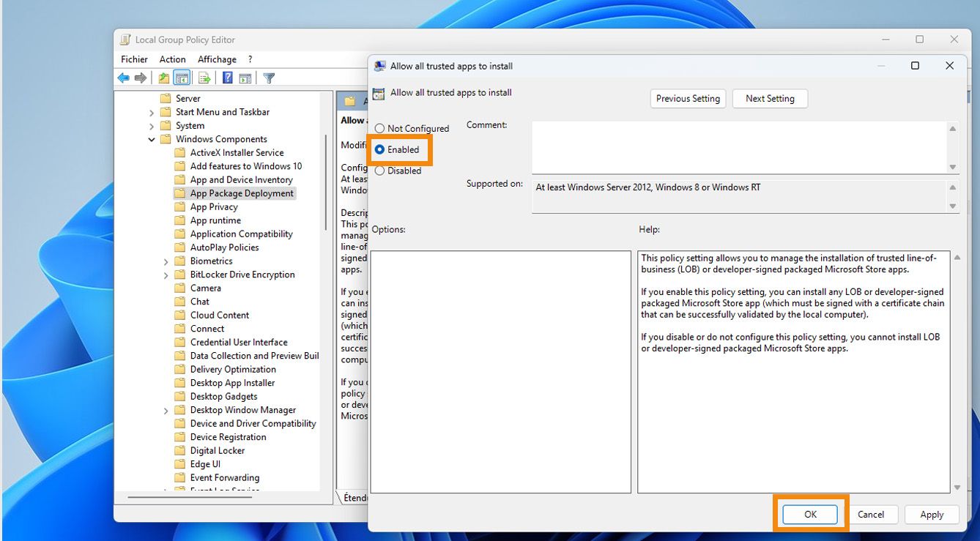Expand Desktop Window Manager node

pyautogui.click(x=166, y=411)
